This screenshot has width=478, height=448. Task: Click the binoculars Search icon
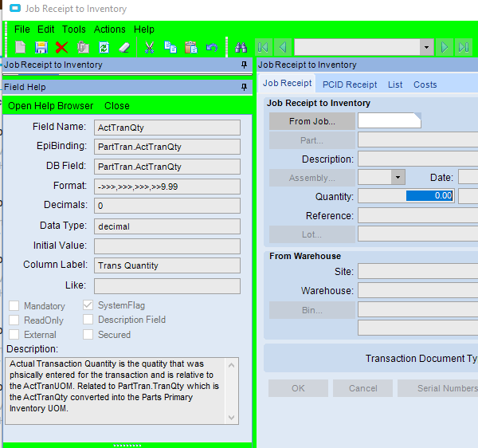(241, 48)
